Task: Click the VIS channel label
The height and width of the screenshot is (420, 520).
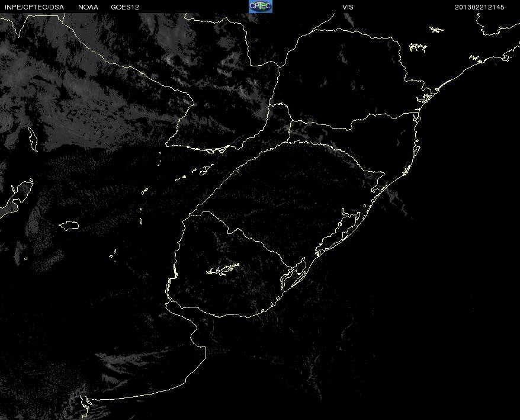Action: (348, 7)
